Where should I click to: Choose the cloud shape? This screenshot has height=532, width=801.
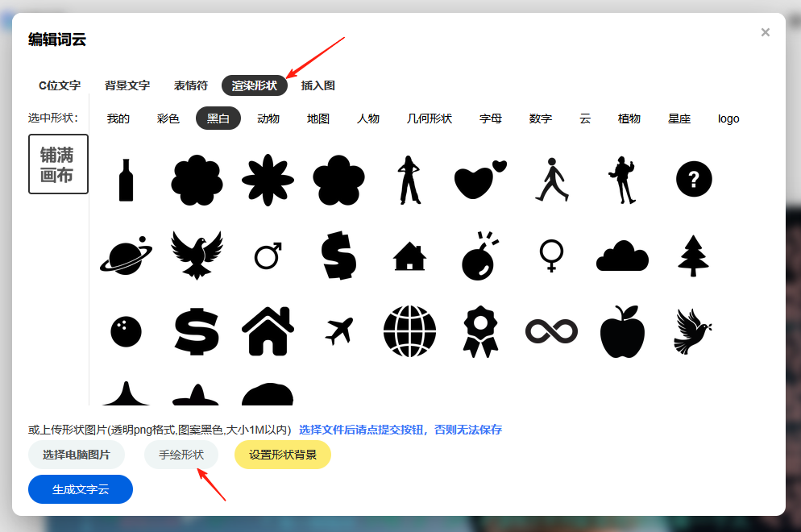[x=622, y=256]
